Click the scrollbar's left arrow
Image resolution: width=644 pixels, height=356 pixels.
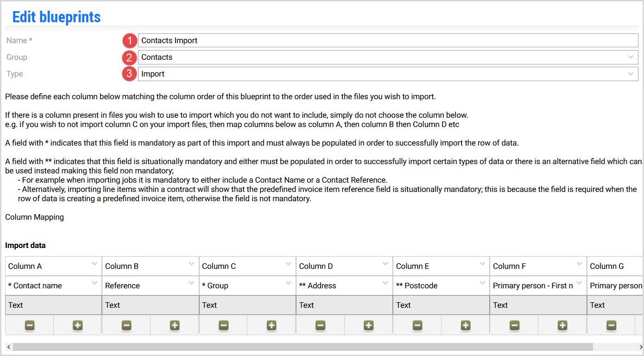pos(8,347)
